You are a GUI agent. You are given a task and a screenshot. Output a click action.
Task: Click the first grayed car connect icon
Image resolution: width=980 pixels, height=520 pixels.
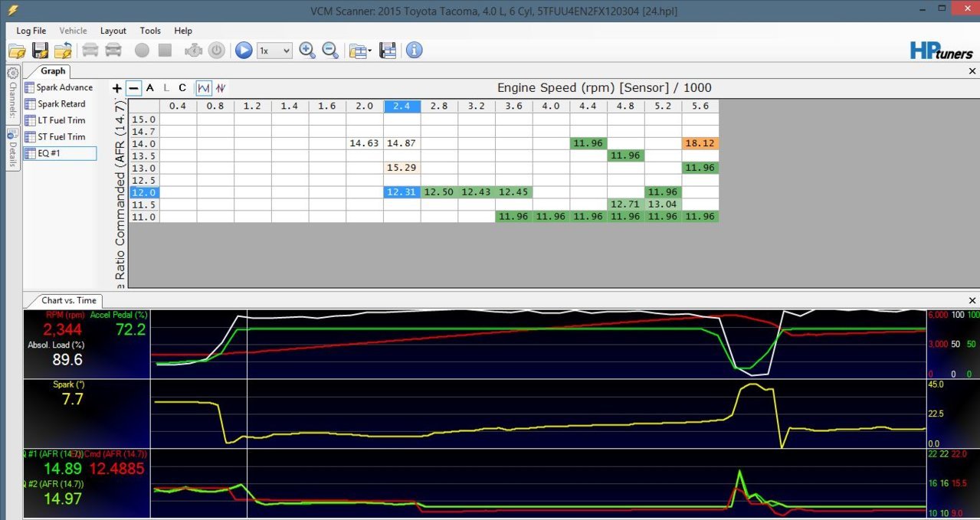pos(90,51)
